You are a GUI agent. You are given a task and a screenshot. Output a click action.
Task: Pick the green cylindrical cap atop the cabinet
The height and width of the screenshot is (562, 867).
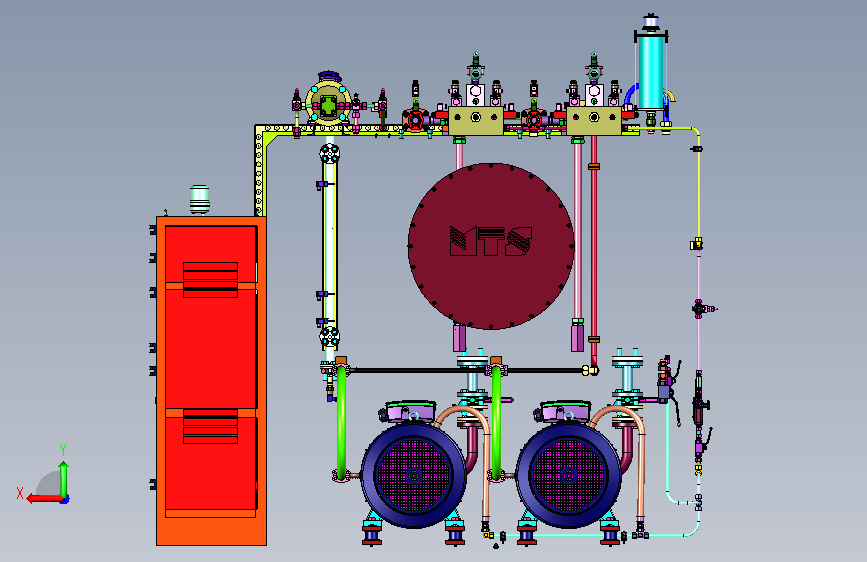coord(200,199)
